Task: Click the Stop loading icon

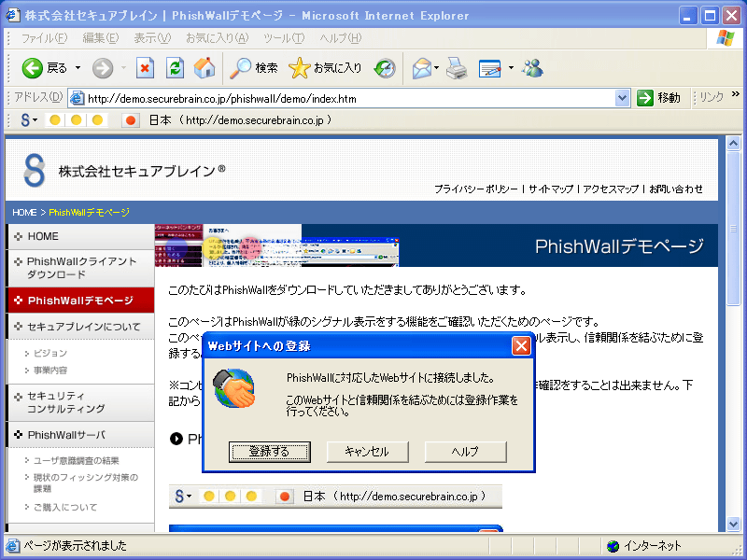Action: click(x=145, y=68)
